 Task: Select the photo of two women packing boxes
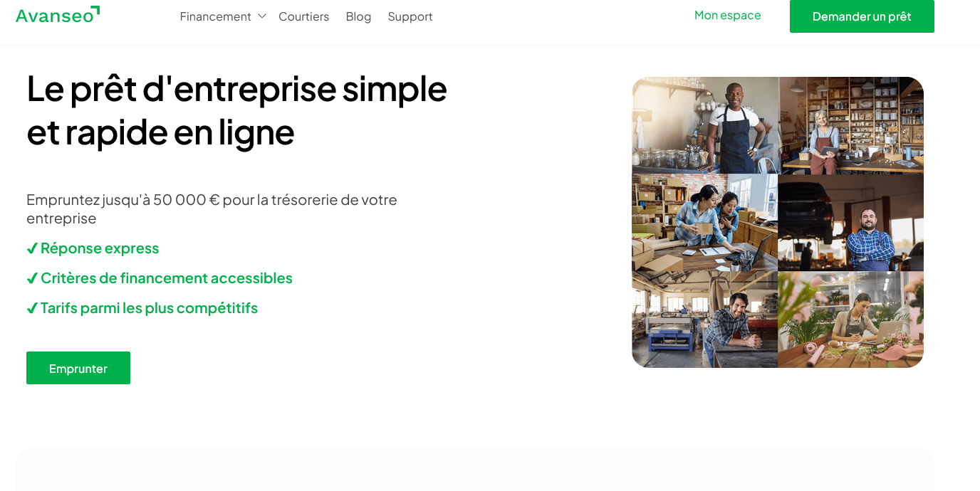tap(705, 222)
